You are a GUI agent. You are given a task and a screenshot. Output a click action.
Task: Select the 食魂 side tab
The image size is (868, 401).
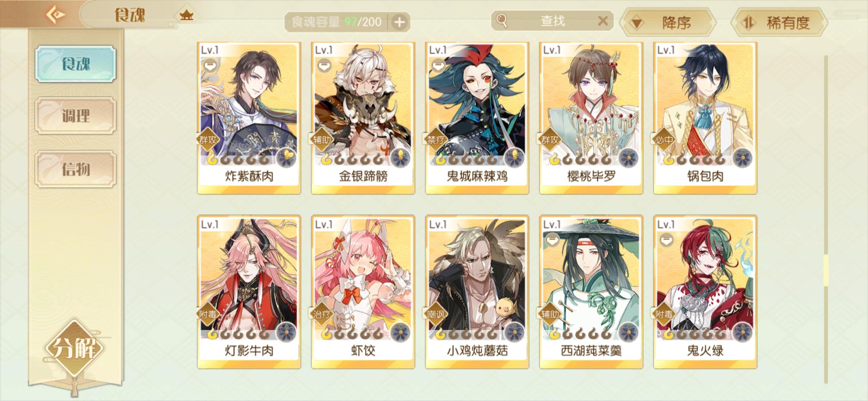coord(76,64)
